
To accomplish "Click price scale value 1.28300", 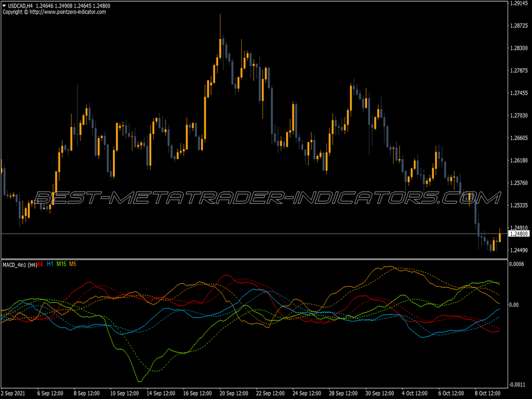I will (x=519, y=48).
